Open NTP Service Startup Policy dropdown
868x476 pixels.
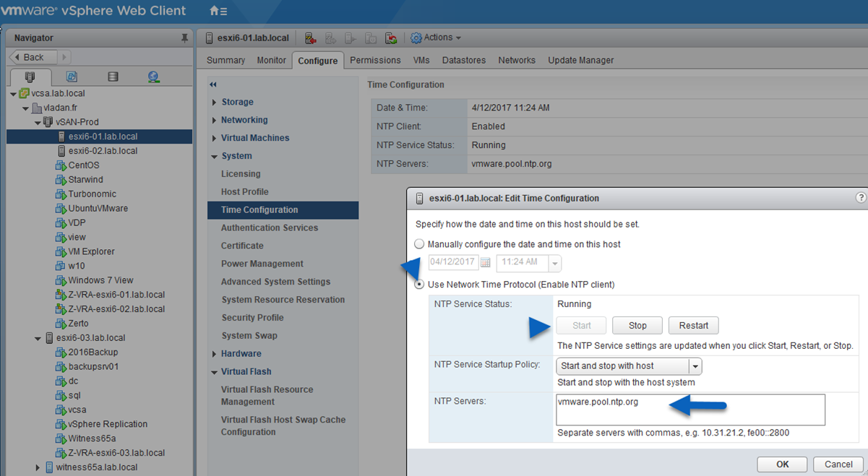695,366
